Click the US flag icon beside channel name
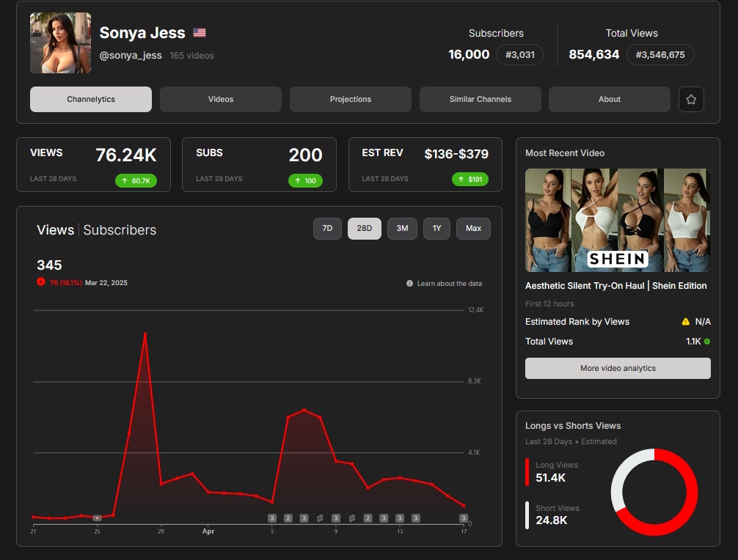The image size is (738, 560). (x=200, y=33)
